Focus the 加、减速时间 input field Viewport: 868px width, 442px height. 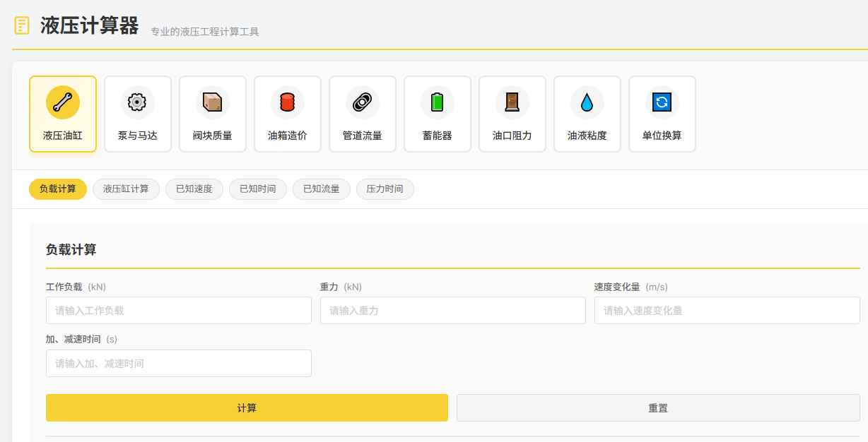click(179, 364)
